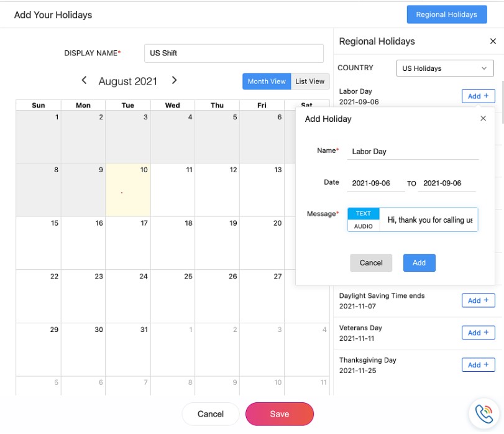Close the Add Holiday dialog
504x434 pixels.
point(483,118)
